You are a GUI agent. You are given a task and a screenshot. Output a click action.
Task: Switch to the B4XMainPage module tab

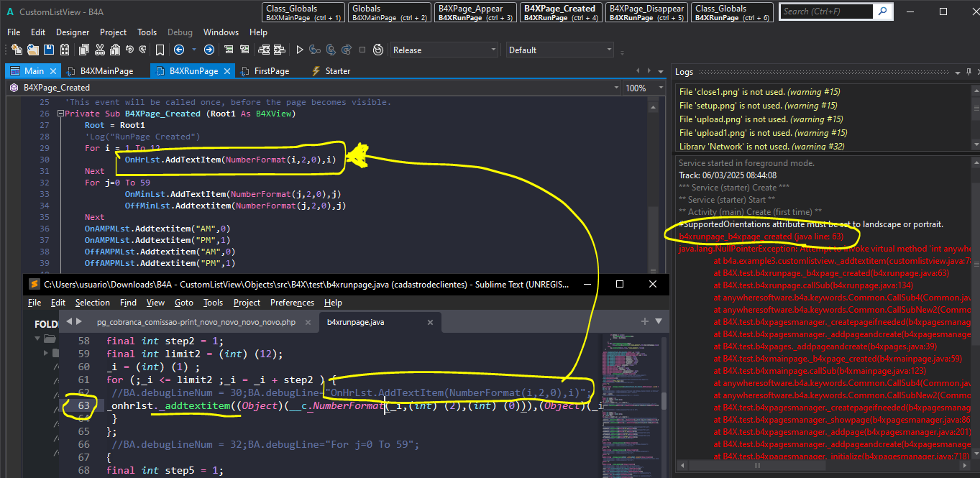pyautogui.click(x=106, y=71)
